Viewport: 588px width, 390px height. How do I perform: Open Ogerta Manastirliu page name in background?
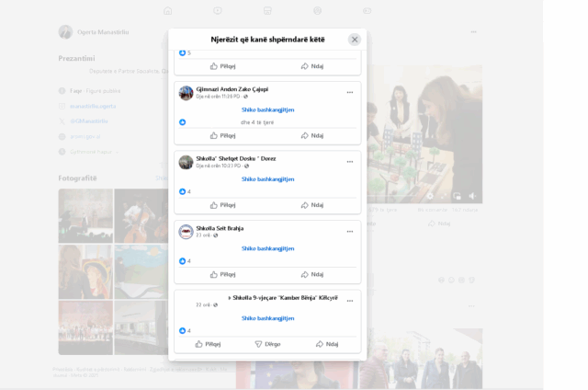click(x=103, y=32)
